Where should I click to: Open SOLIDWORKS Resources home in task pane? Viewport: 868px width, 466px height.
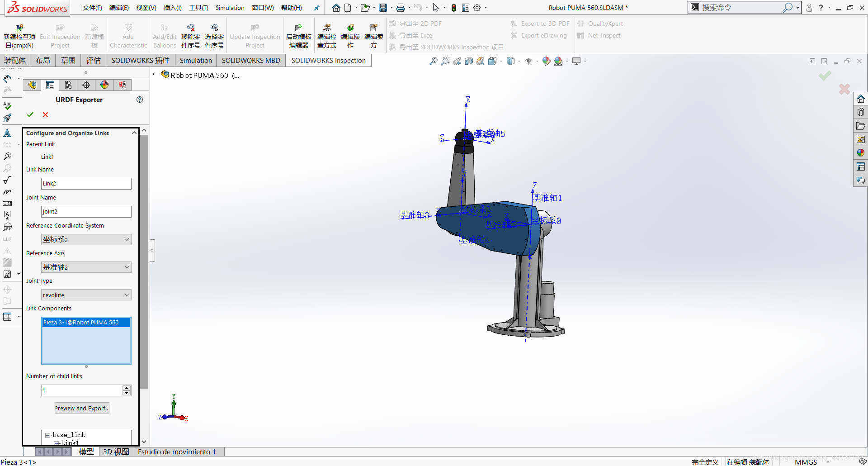(861, 99)
